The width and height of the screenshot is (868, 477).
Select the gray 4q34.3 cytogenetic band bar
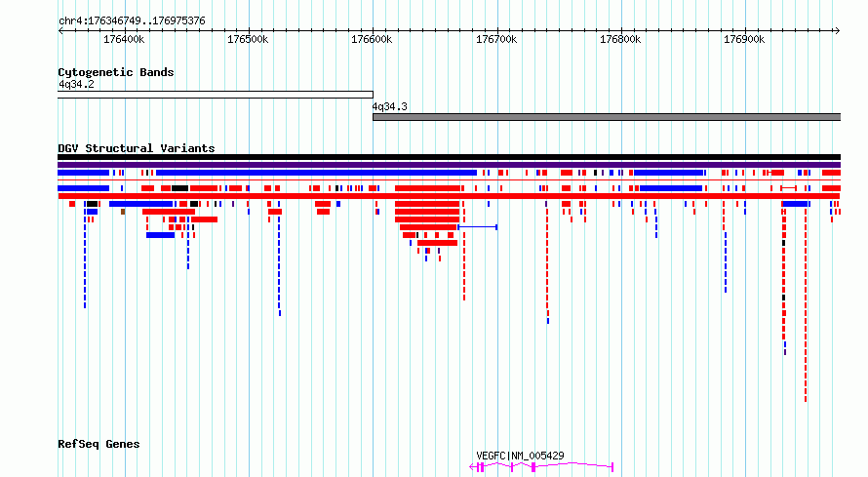(x=607, y=117)
